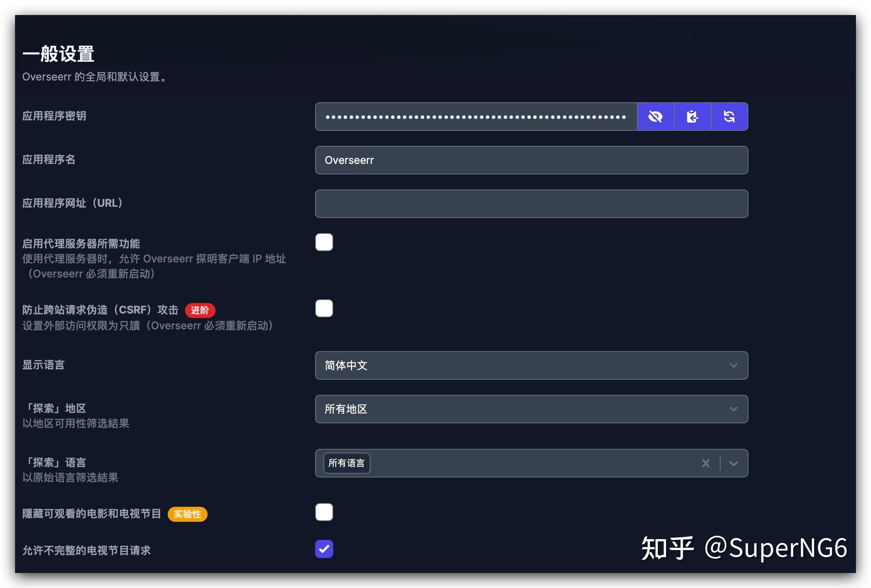Uncheck 允许不完整的电视节目请求
871x588 pixels.
324,549
